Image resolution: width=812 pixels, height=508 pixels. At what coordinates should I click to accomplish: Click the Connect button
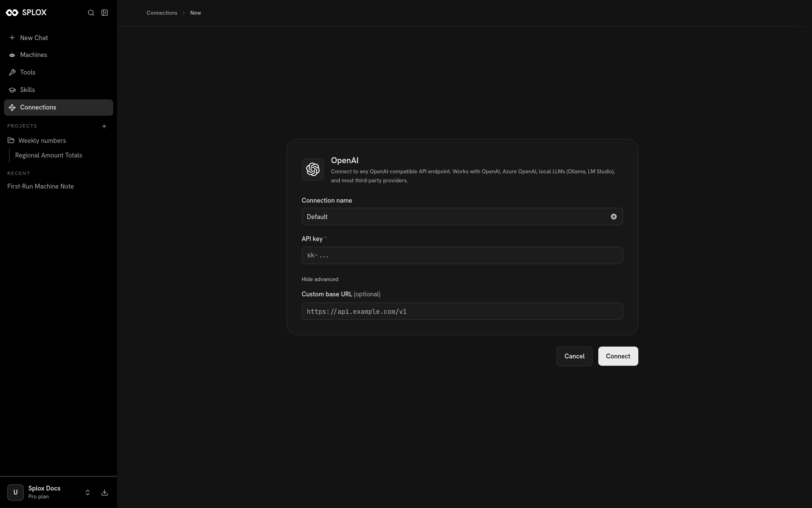pos(618,356)
